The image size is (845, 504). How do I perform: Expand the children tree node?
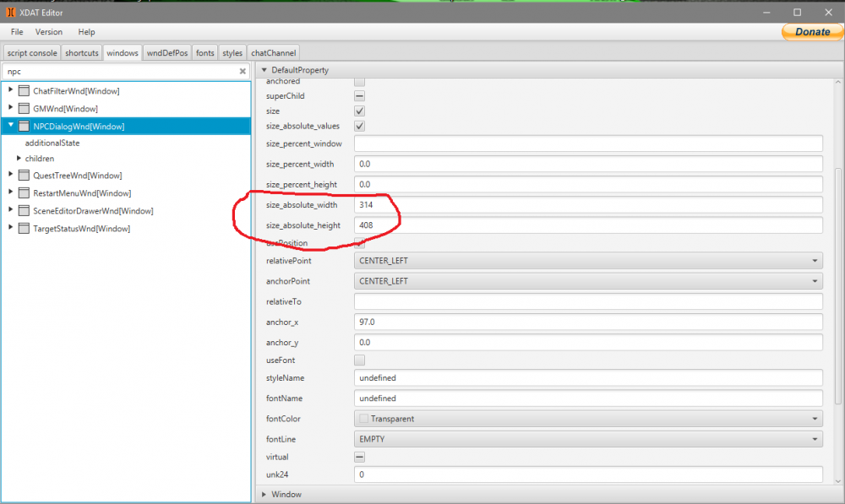[19, 158]
